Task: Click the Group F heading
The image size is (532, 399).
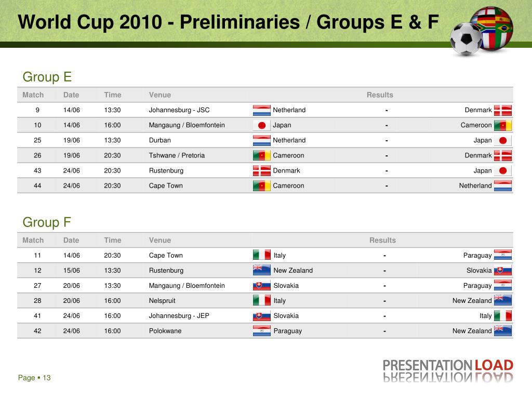Action: click(x=47, y=222)
